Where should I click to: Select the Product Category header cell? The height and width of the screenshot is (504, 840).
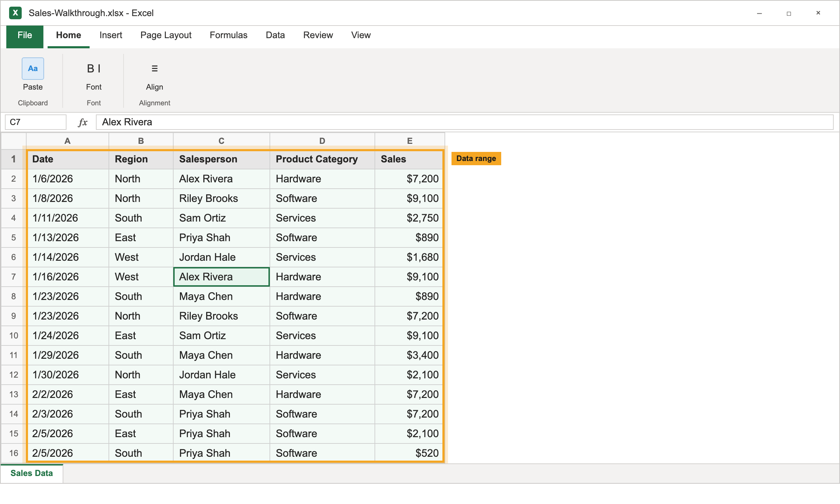pyautogui.click(x=322, y=159)
